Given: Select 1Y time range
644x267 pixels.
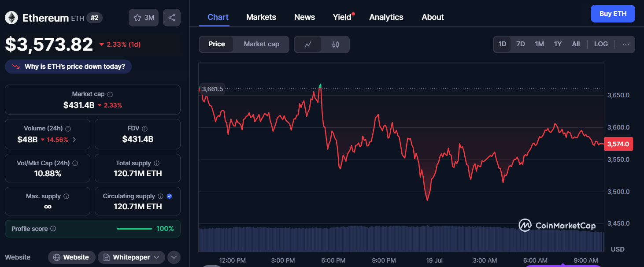Looking at the screenshot, I should tap(558, 44).
